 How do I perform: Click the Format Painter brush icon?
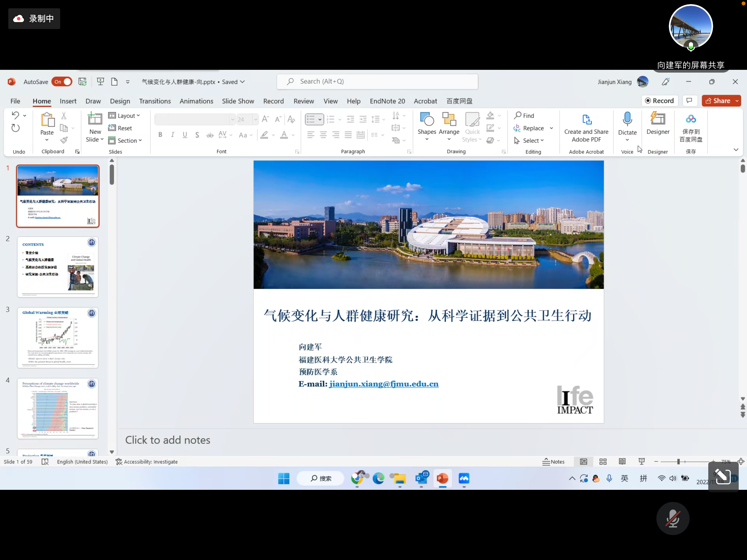64,140
